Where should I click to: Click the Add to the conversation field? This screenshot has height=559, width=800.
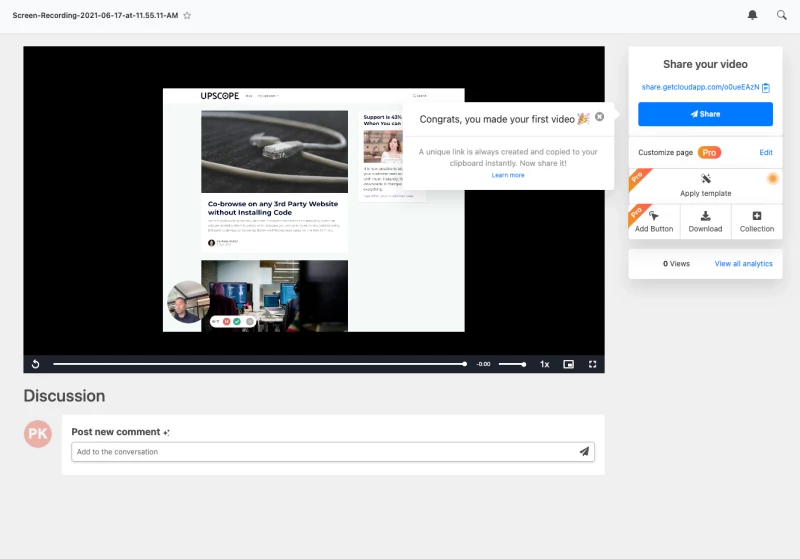[322, 452]
